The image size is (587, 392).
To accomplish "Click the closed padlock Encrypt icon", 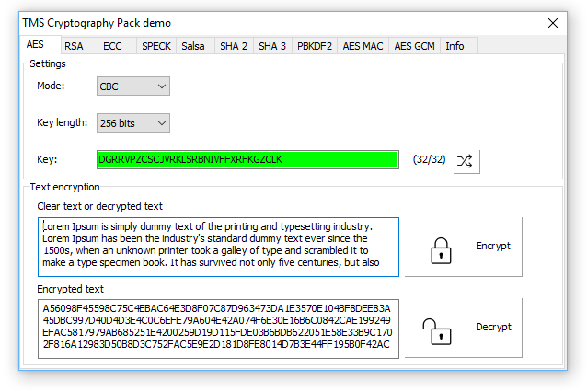I will tap(443, 248).
